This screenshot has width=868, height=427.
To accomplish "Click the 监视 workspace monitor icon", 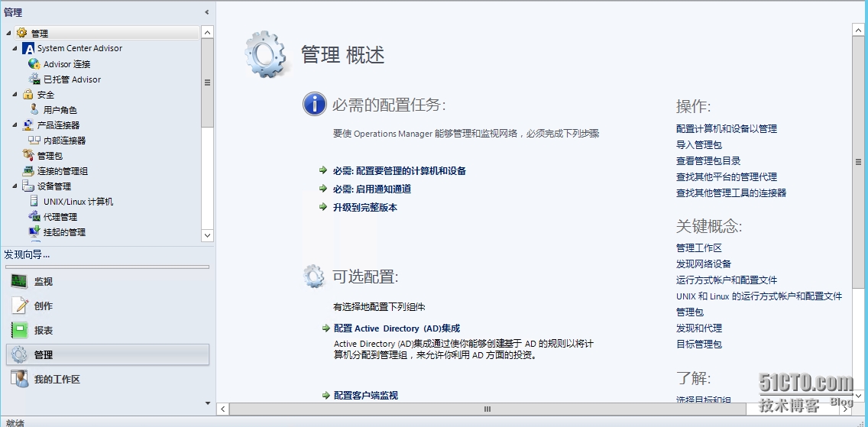I will pos(19,281).
